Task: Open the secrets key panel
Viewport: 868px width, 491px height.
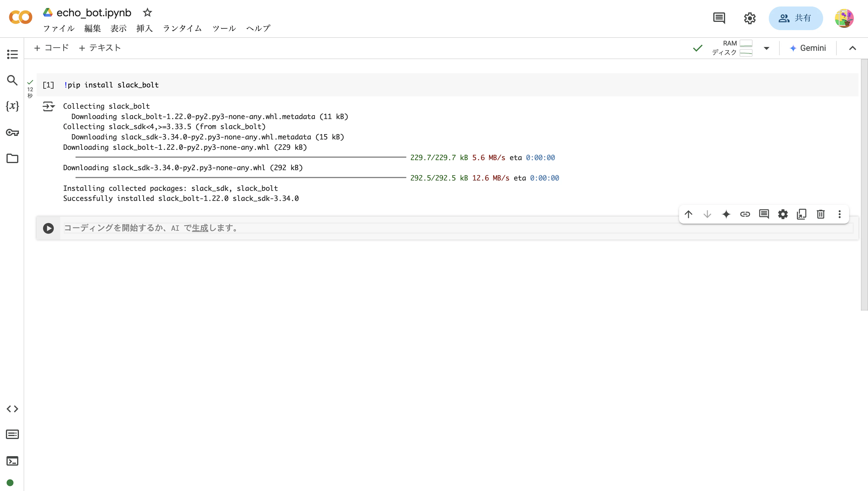Action: tap(12, 132)
